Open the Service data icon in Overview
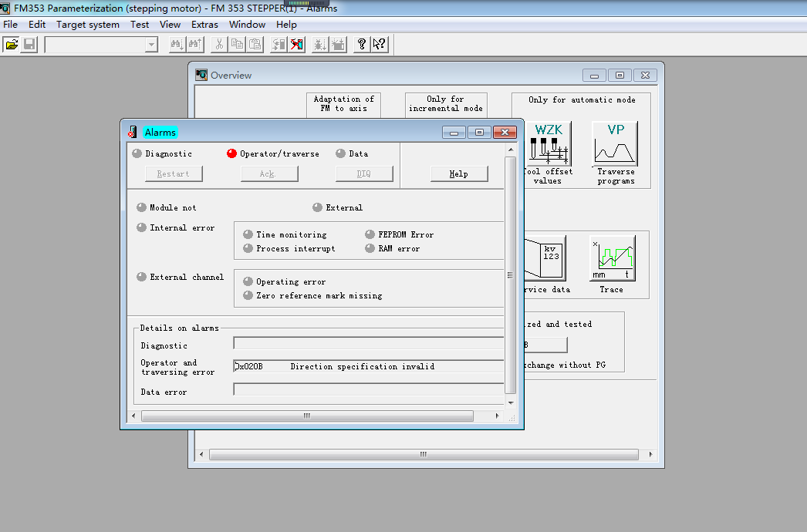 (545, 258)
